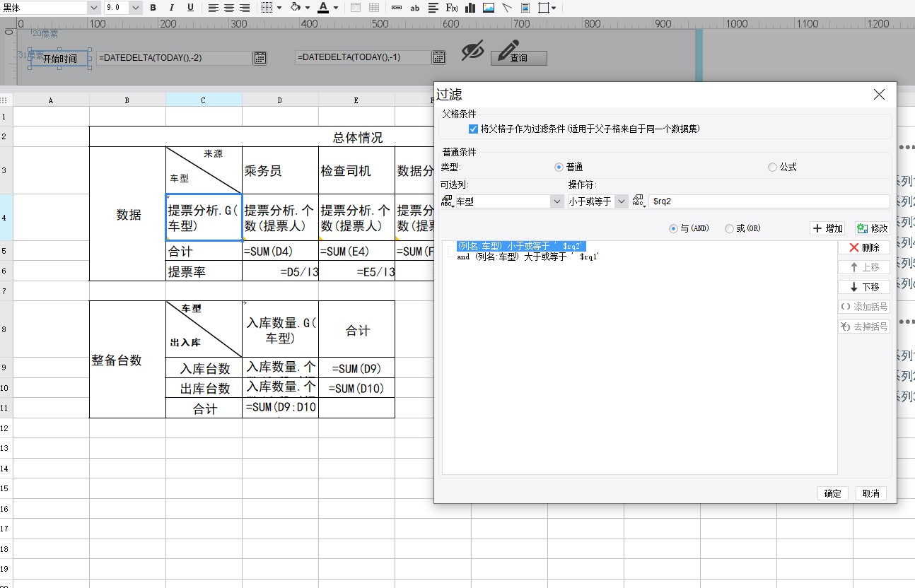
Task: Click the font color letter A icon
Action: (x=323, y=8)
